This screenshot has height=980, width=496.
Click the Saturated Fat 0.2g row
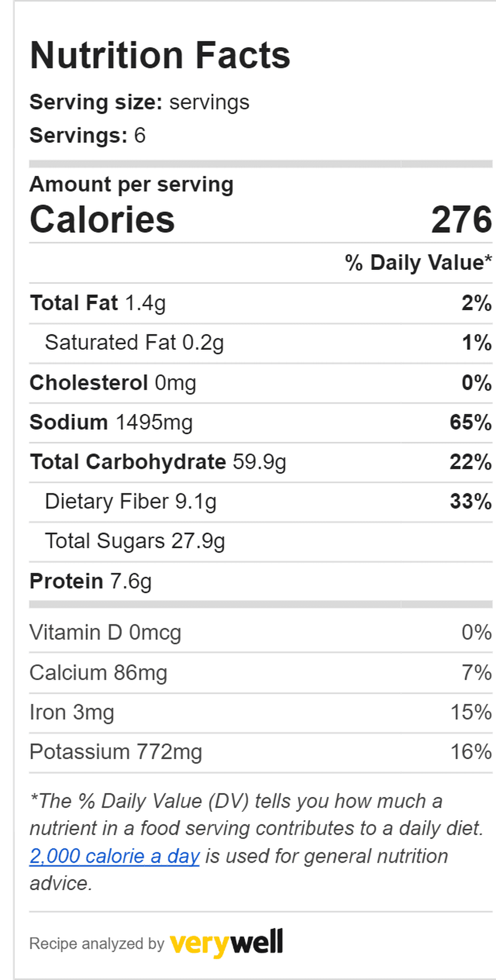(x=261, y=343)
